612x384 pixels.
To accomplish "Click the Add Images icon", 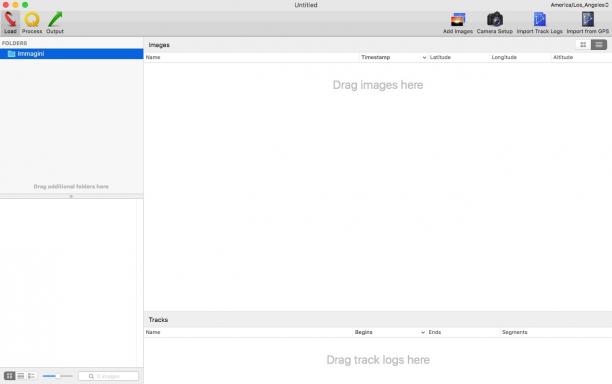I will click(x=458, y=23).
